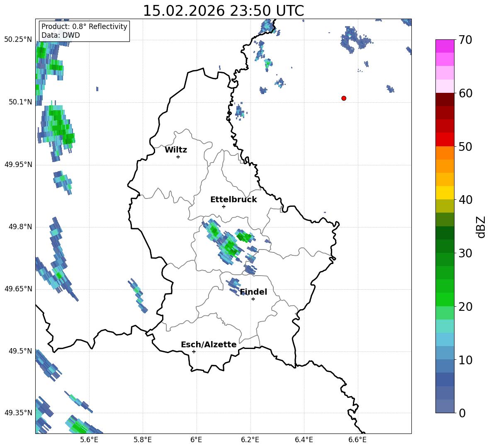Click the 50.1°N latitude label

[x=20, y=102]
